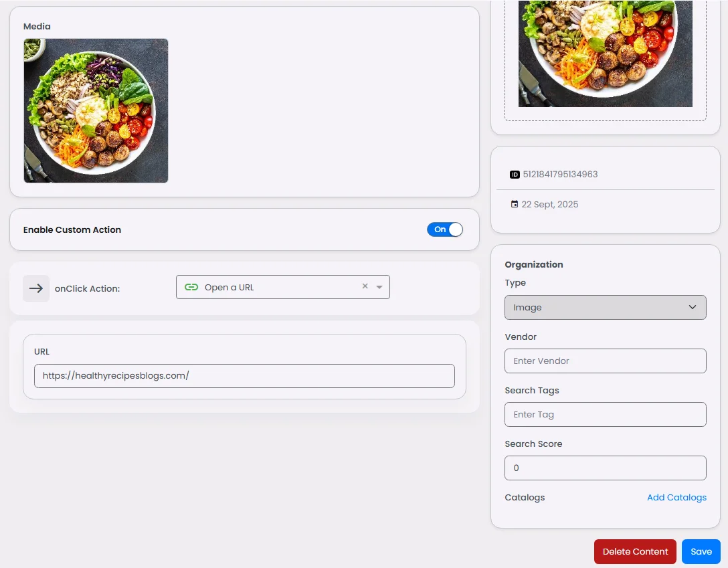Screen dimensions: 728x568
Task: Click the Media section label
Action: pos(37,27)
